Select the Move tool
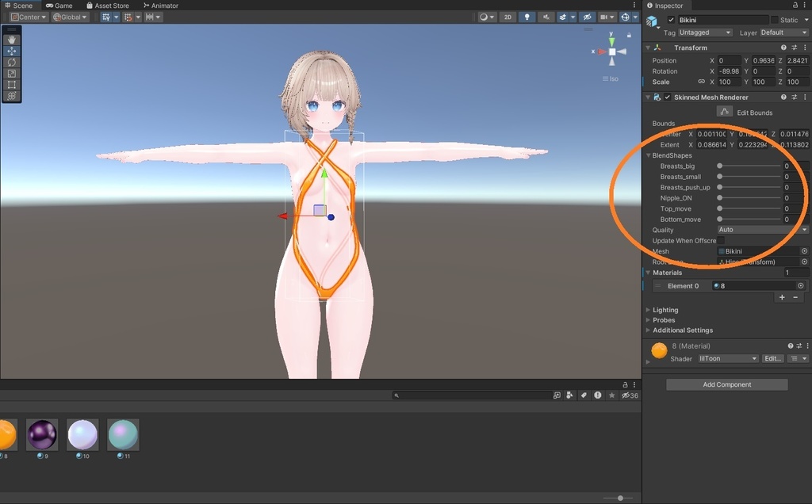The height and width of the screenshot is (504, 812). coord(11,51)
